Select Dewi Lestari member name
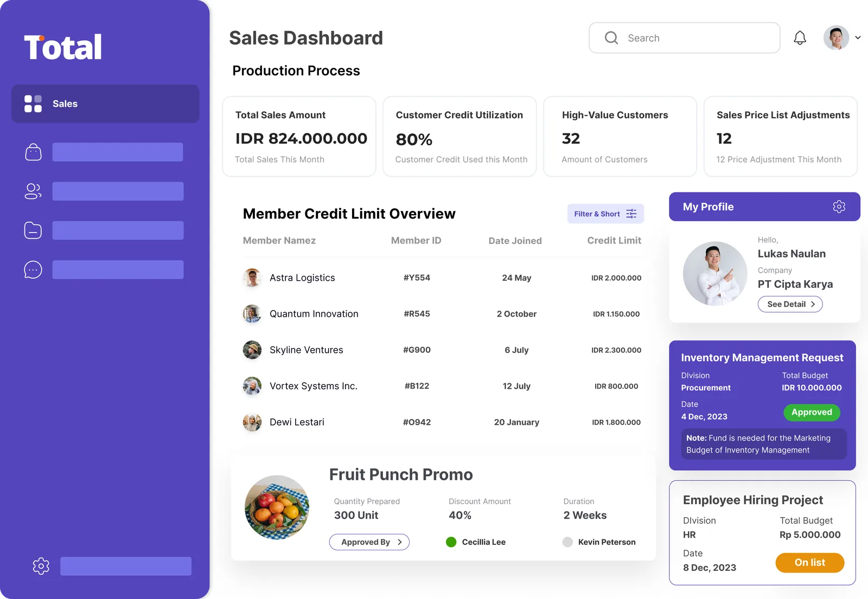This screenshot has width=868, height=599. pos(297,422)
